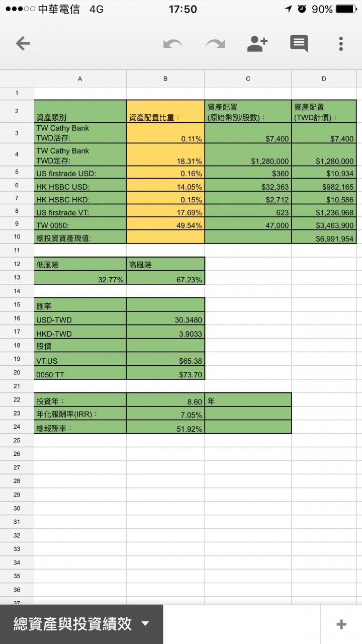Select row 10 header

[x=17, y=236]
